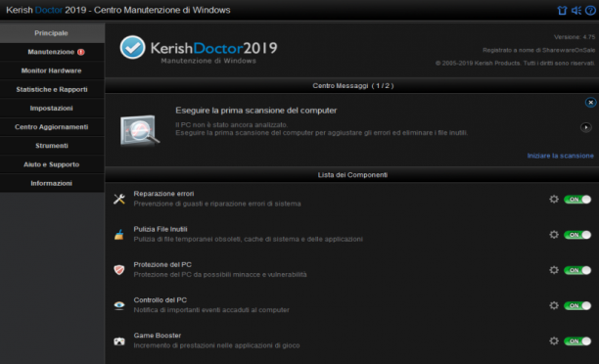The image size is (599, 364).
Task: Disable the Protezione del PC switch
Action: [x=577, y=270]
